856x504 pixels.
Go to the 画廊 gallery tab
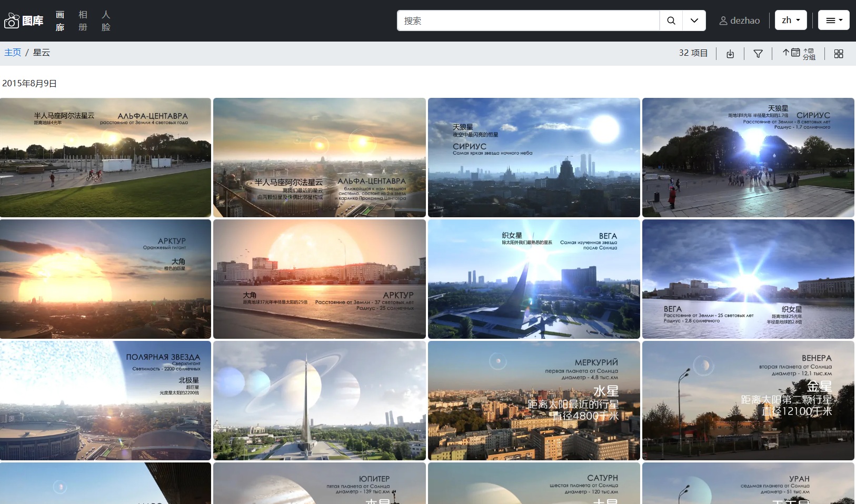click(60, 21)
